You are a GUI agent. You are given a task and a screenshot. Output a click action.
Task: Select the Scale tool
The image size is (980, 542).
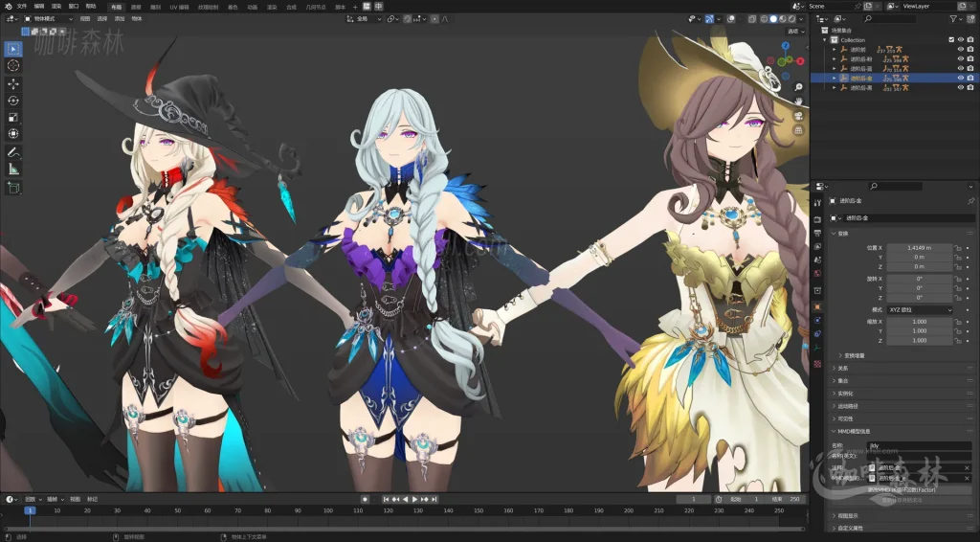click(x=13, y=118)
